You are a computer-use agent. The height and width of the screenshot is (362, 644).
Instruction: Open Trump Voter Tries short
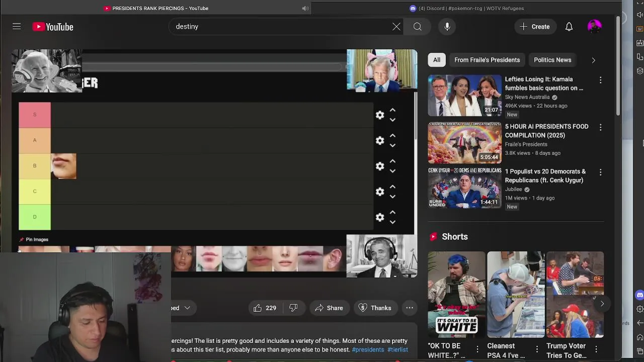point(575,295)
